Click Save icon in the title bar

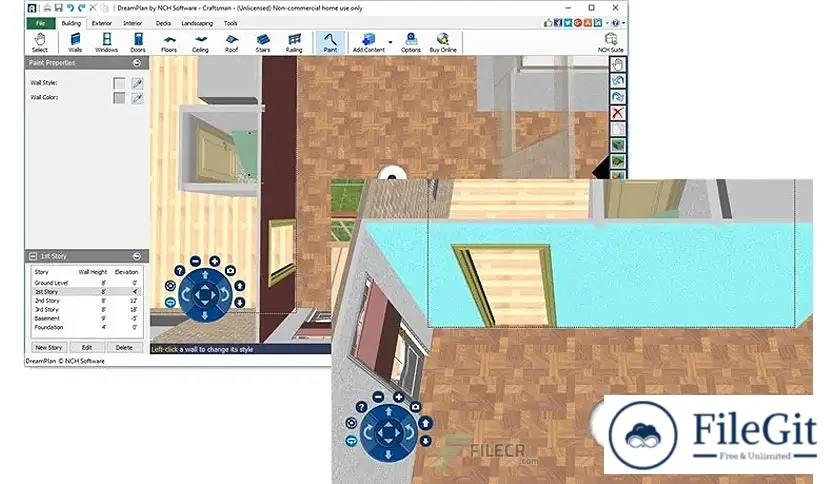pyautogui.click(x=59, y=8)
